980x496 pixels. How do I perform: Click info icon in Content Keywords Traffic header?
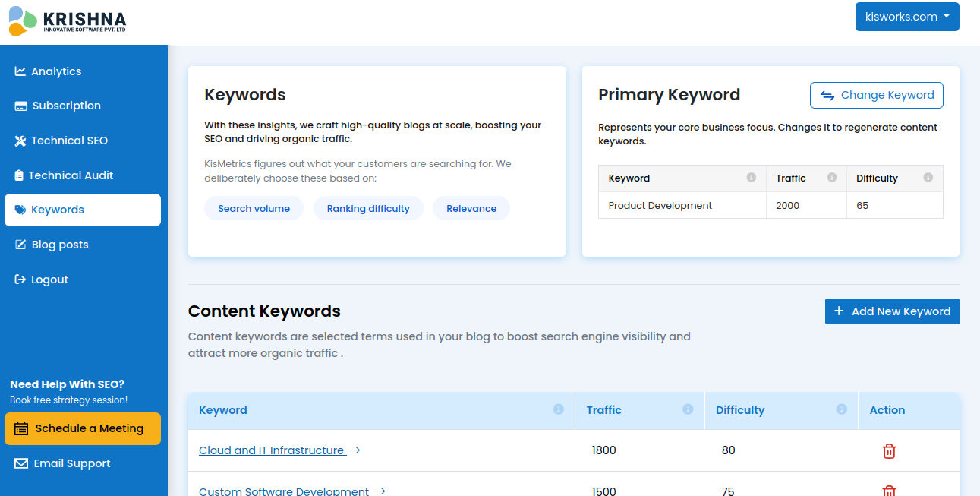pyautogui.click(x=688, y=409)
